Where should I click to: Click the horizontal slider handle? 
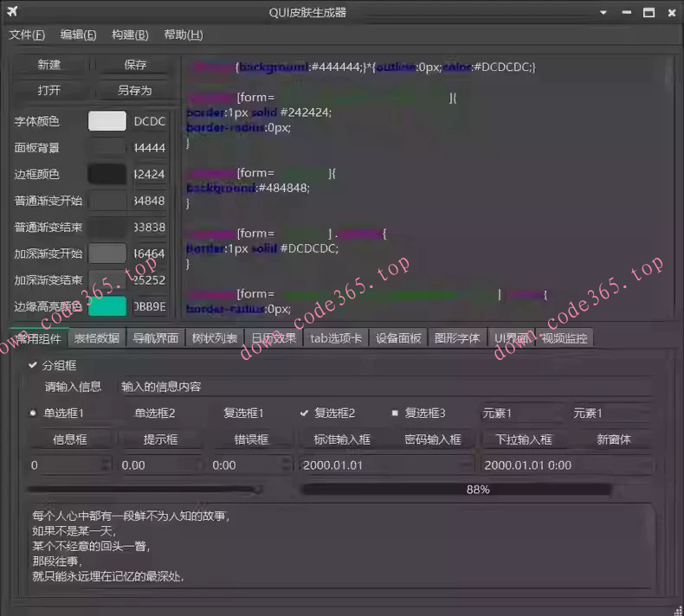(259, 490)
